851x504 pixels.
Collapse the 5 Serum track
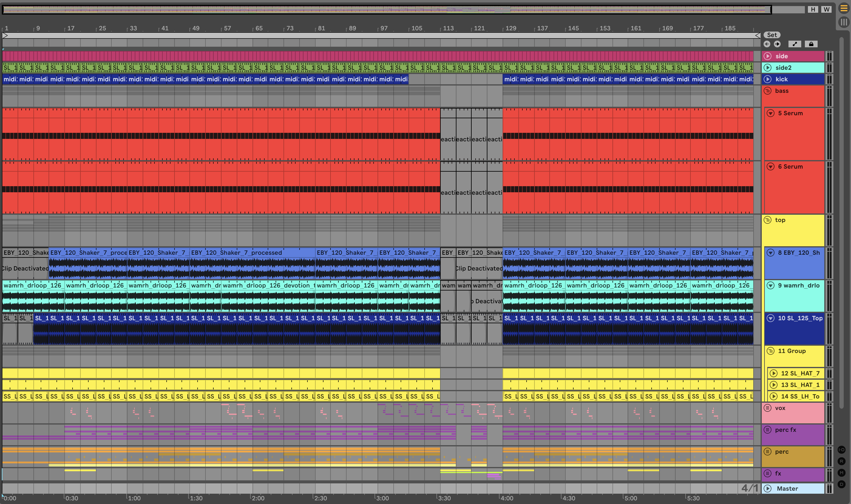click(771, 113)
